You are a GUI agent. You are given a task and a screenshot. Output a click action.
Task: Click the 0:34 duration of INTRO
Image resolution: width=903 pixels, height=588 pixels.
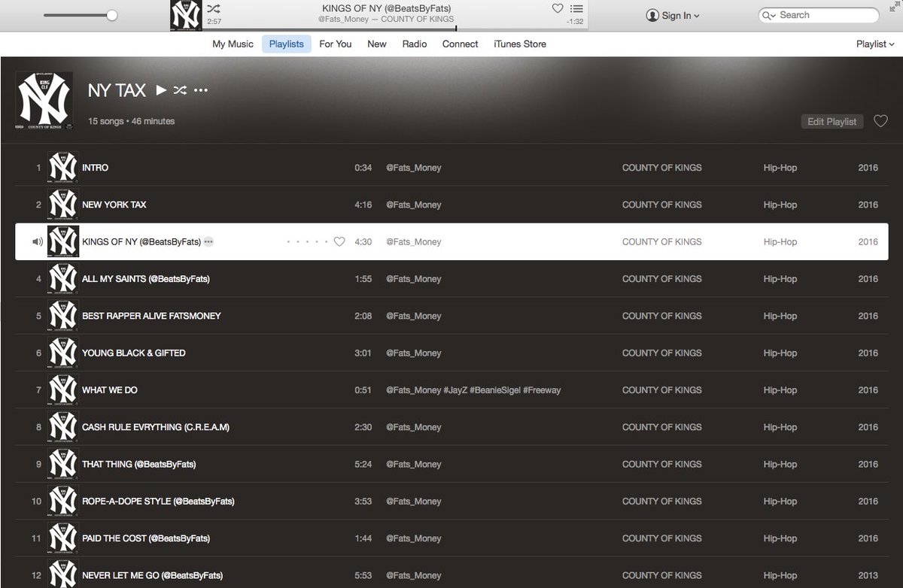click(x=363, y=168)
